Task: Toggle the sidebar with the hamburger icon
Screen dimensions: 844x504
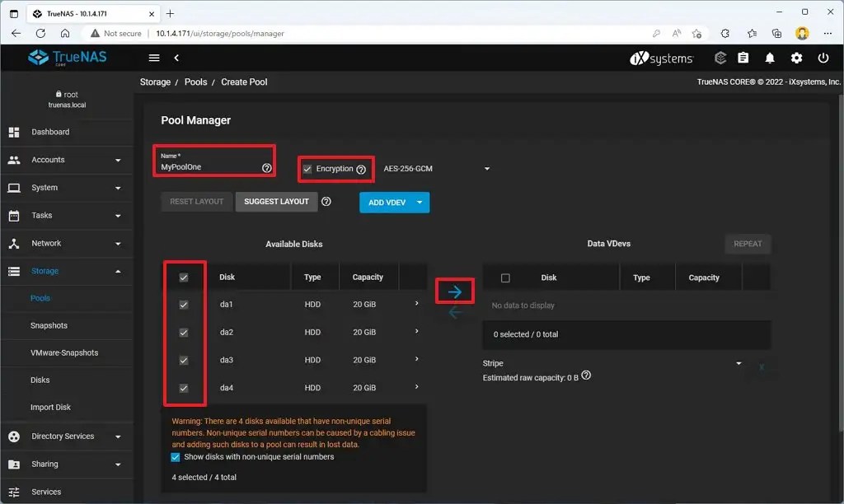Action: [x=153, y=58]
